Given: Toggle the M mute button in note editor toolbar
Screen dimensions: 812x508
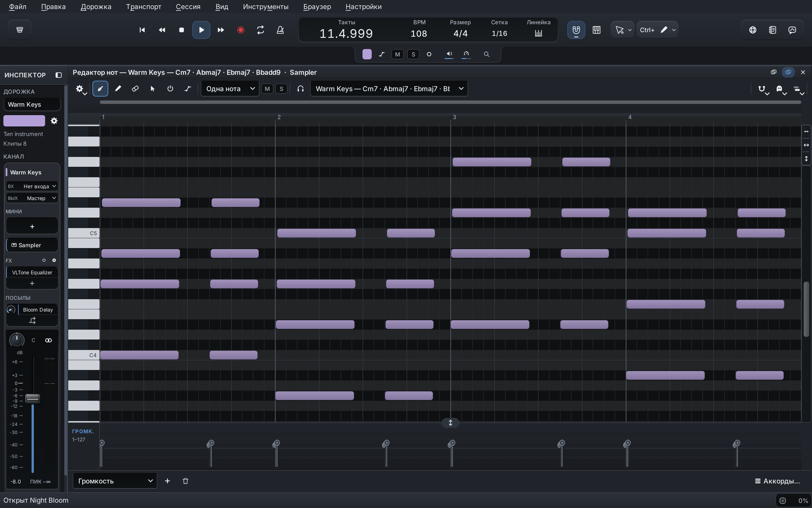Looking at the screenshot, I should click(267, 89).
